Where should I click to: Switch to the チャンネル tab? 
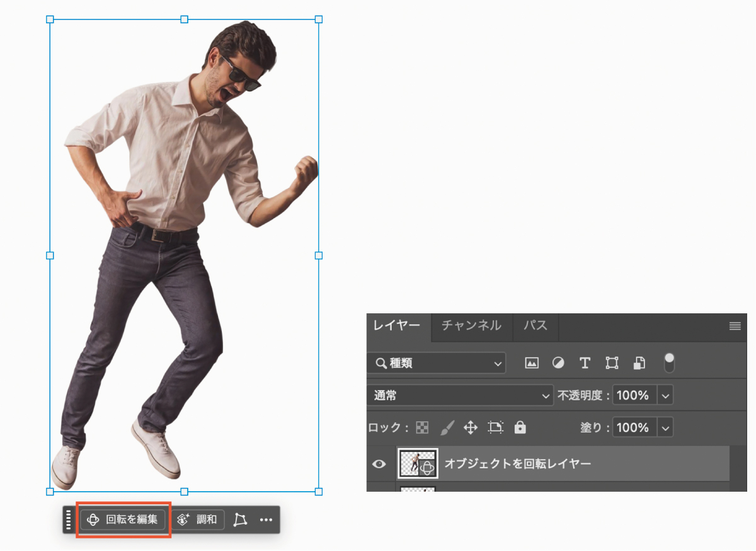(471, 326)
